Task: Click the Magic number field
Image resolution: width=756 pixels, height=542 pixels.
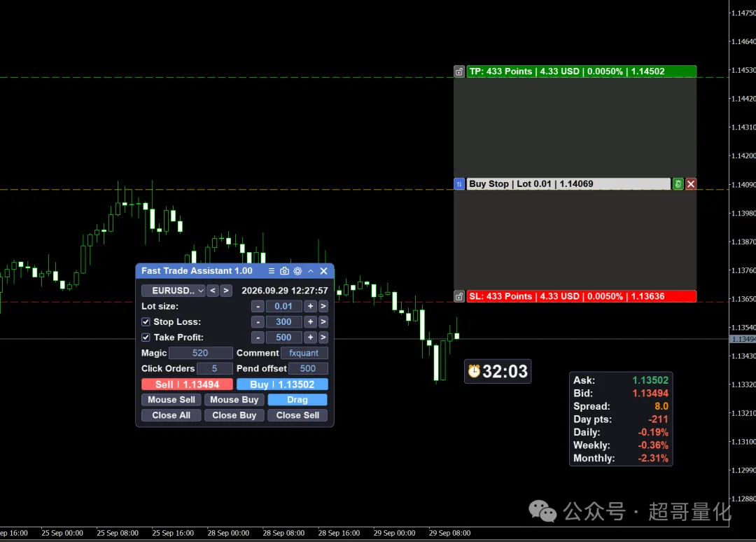Action: (x=200, y=353)
